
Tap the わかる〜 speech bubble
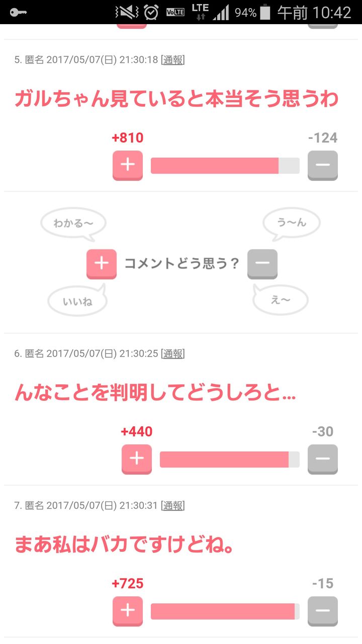73,223
